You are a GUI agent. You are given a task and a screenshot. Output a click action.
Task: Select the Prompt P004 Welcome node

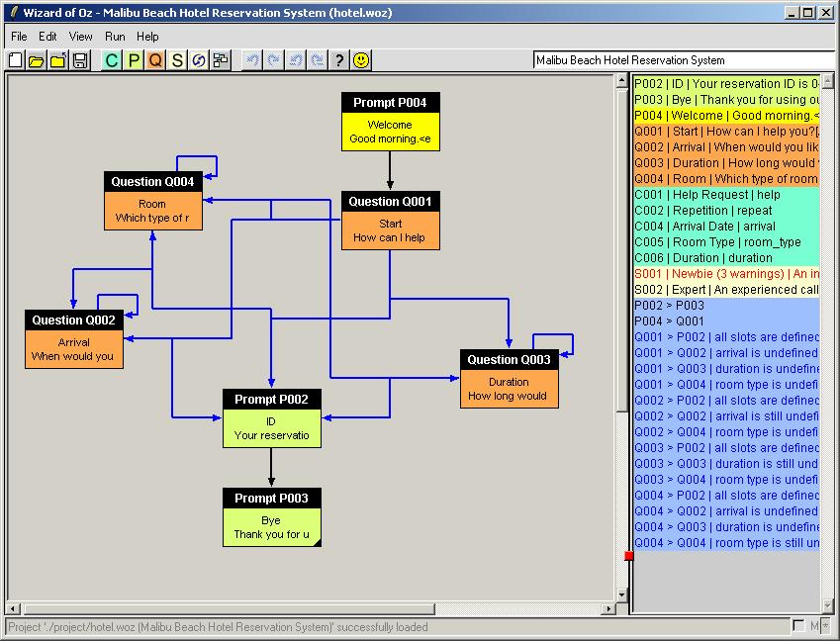(x=391, y=122)
